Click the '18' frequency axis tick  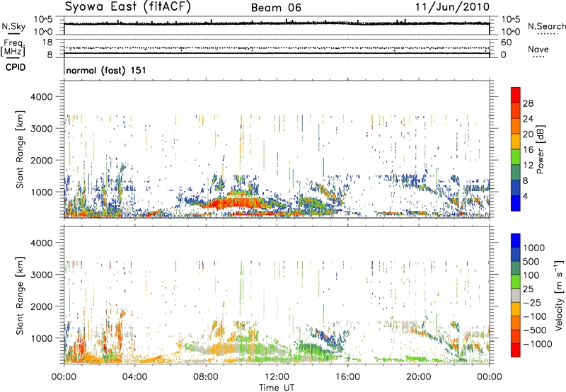(x=47, y=42)
